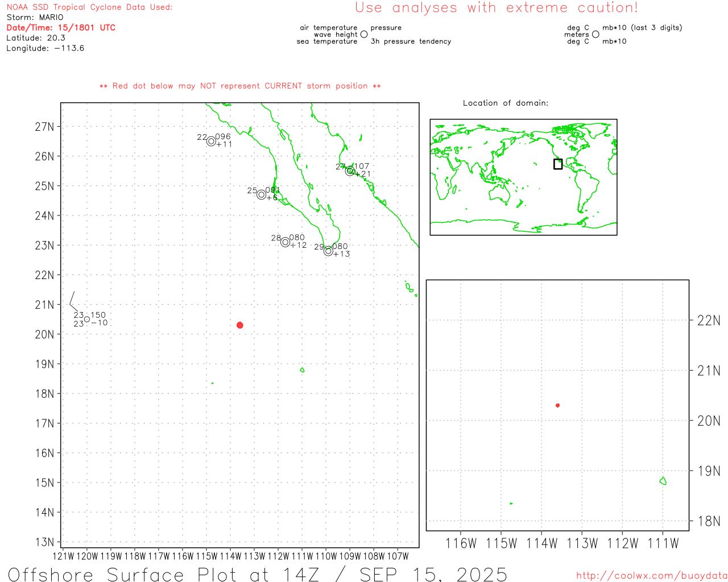Click the red dot disclaimer text above map
The image size is (728, 582).
click(x=240, y=86)
